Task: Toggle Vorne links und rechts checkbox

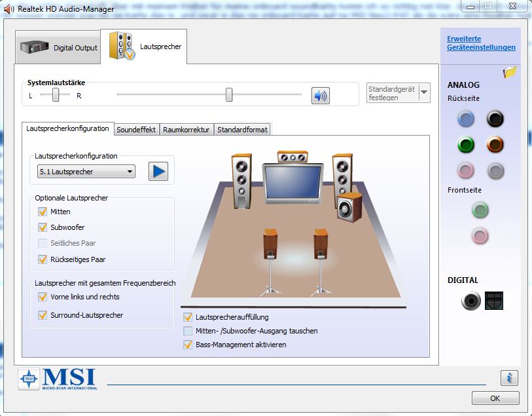Action: 43,297
